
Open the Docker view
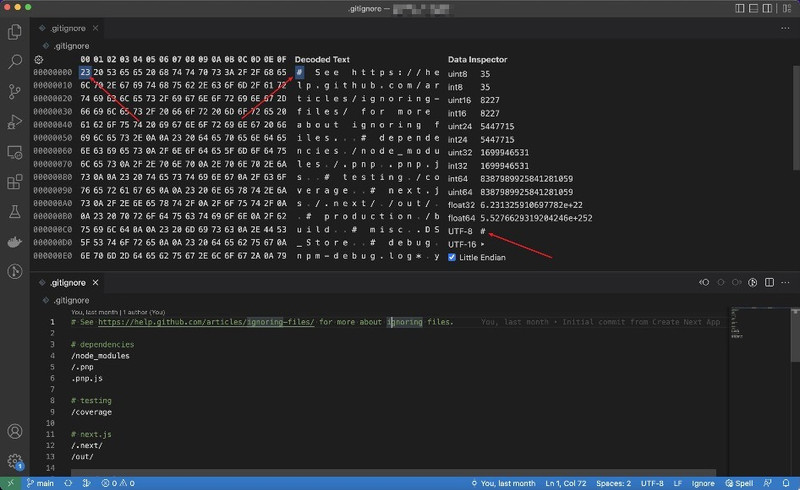15,241
